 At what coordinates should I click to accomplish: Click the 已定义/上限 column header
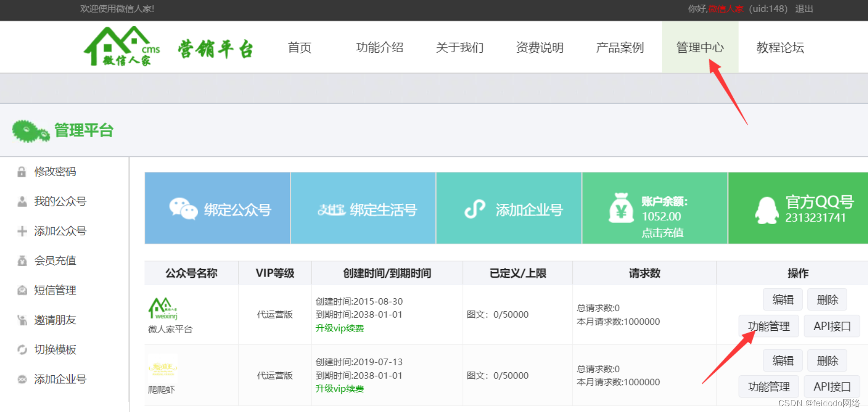click(518, 273)
